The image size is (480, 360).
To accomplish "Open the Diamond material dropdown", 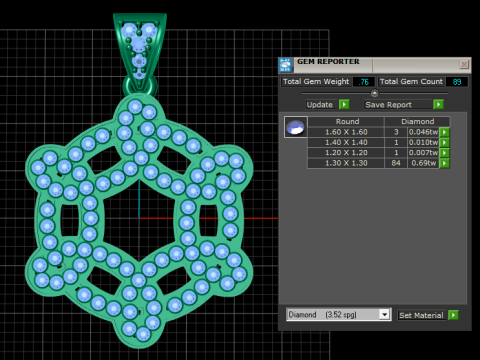I will [x=384, y=314].
